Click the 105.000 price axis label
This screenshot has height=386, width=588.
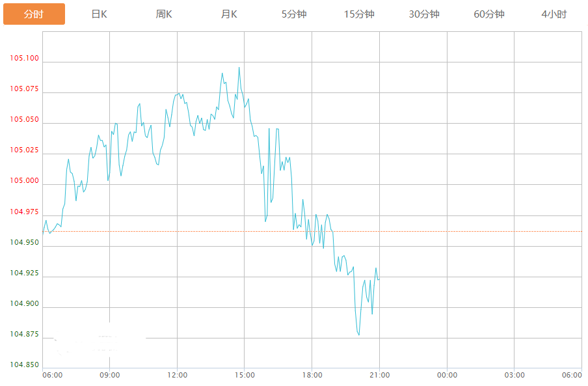(24, 181)
